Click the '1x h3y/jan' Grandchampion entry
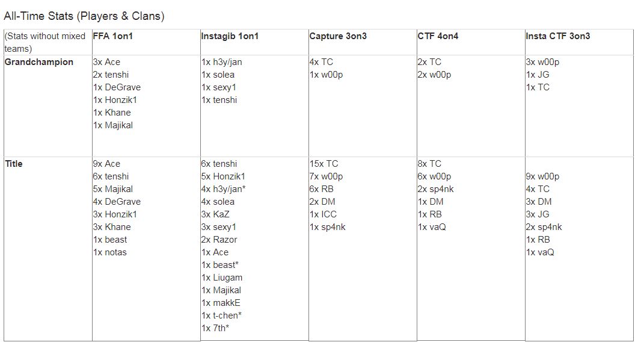This screenshot has height=342, width=644. click(x=222, y=62)
